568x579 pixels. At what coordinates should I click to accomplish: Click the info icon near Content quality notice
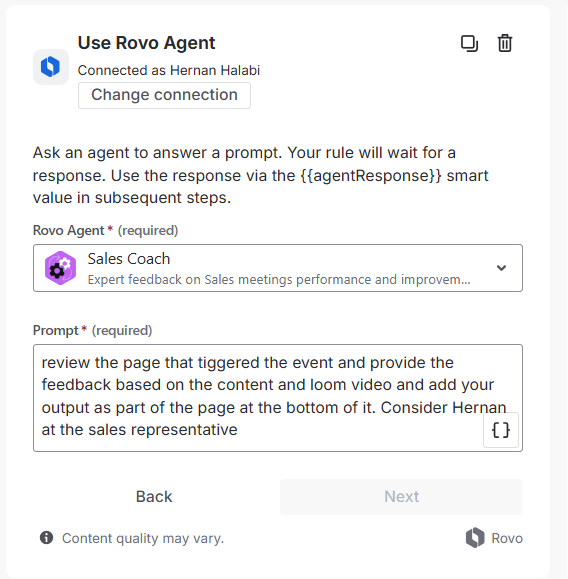point(47,538)
